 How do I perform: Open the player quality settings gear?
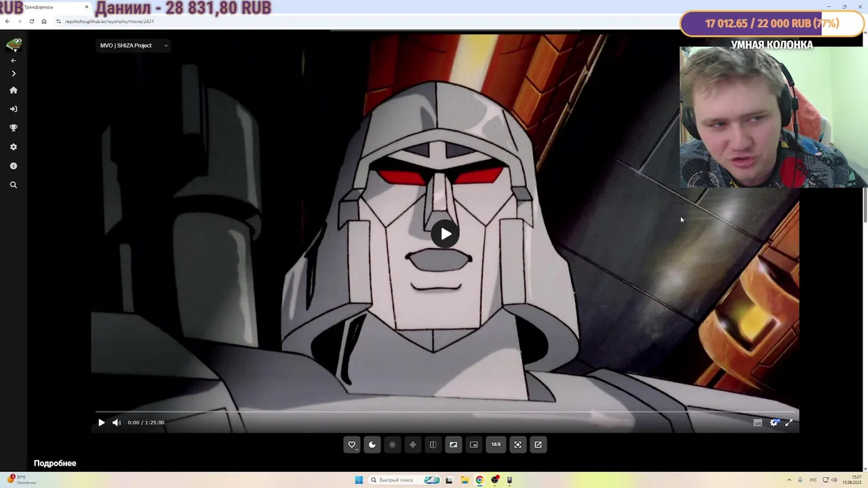(x=774, y=422)
